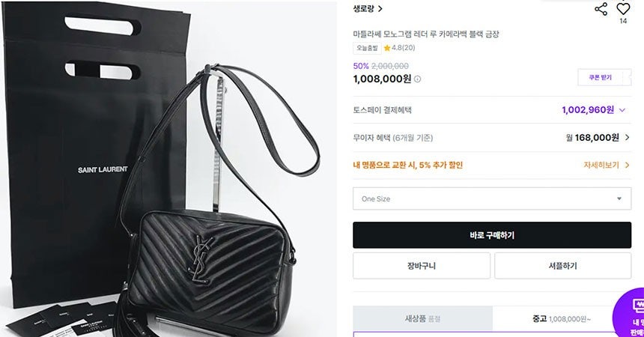Click the 오늘출발 badge

pyautogui.click(x=367, y=48)
